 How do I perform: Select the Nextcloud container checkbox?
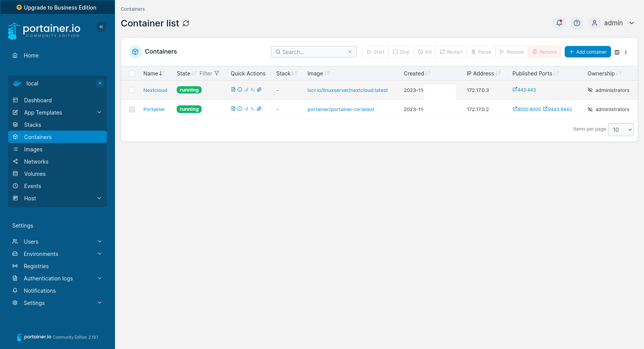pos(132,90)
